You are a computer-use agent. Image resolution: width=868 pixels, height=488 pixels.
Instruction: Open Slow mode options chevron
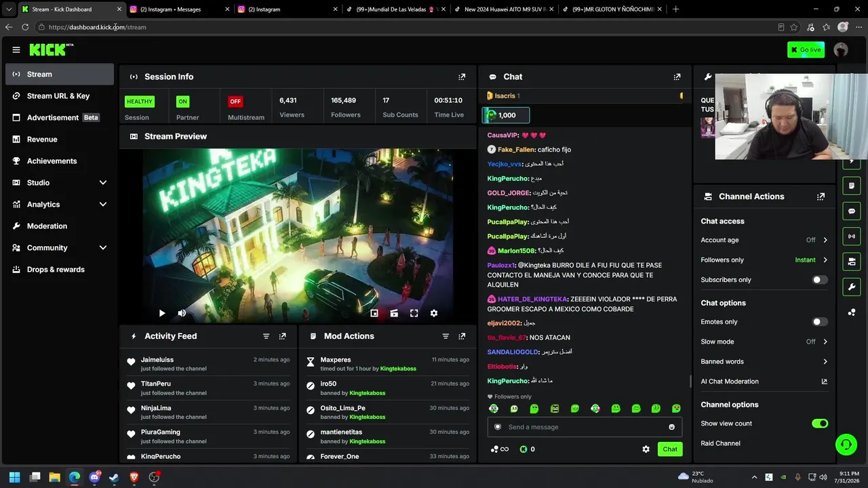pyautogui.click(x=825, y=342)
